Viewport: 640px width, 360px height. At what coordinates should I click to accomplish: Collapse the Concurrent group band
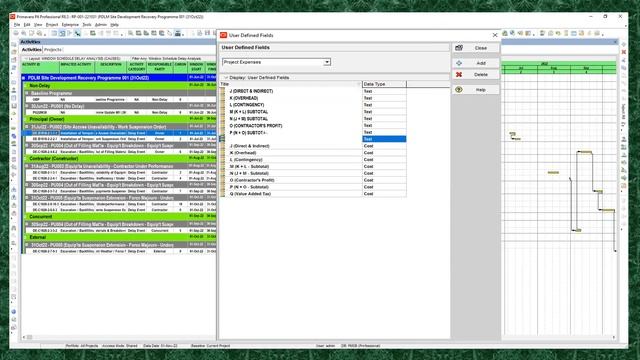[x=26, y=217]
